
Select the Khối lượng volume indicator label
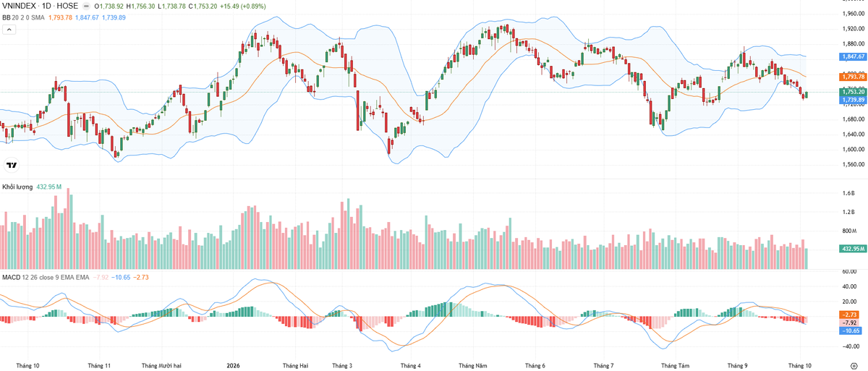(x=17, y=187)
